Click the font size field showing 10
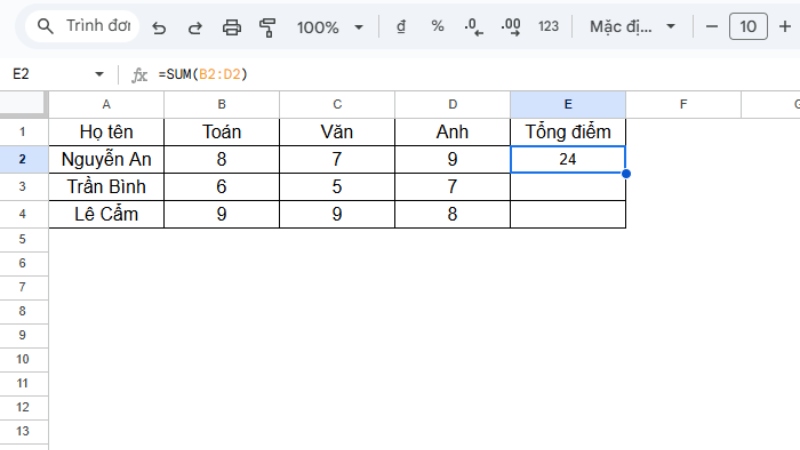The height and width of the screenshot is (450, 800). [748, 26]
